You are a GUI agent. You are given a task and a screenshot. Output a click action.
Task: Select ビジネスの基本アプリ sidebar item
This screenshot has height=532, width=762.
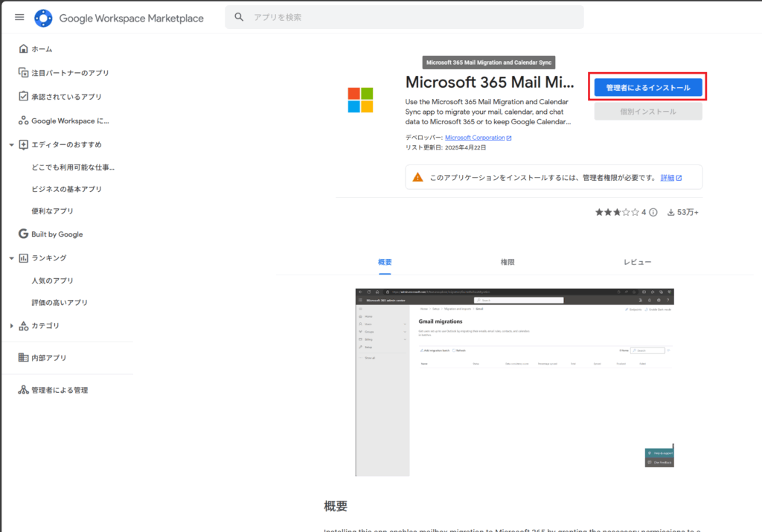66,189
